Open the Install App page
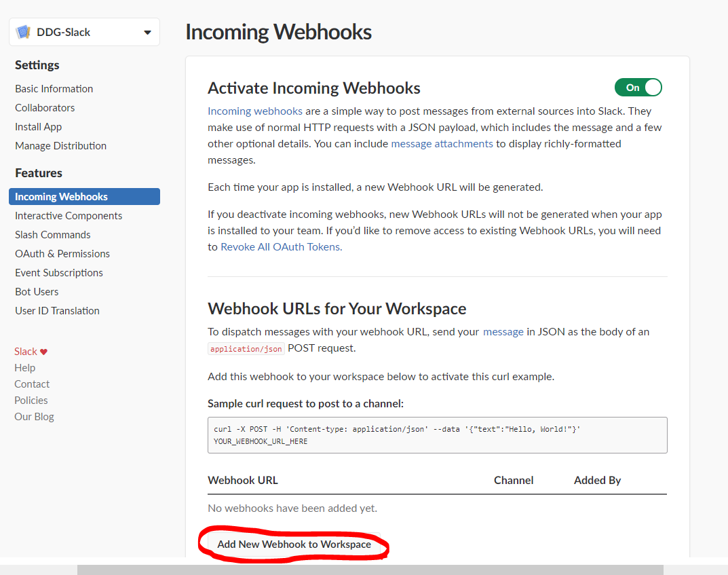 click(38, 127)
